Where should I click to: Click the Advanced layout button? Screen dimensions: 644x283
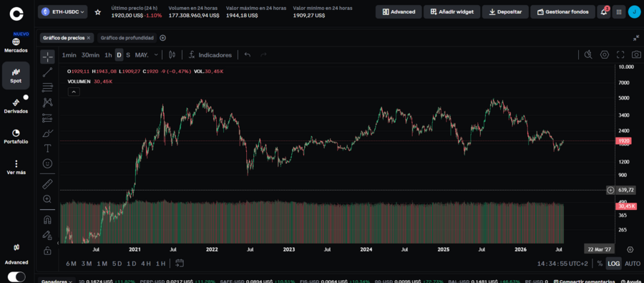[399, 12]
